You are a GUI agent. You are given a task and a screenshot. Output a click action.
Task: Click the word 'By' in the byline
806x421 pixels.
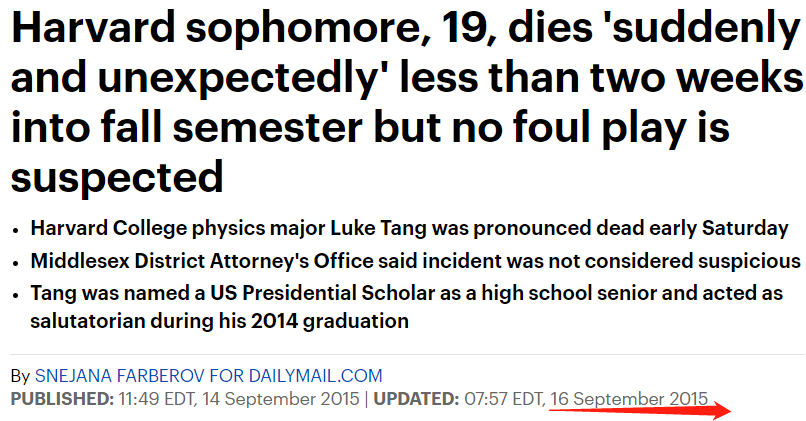[20, 377]
